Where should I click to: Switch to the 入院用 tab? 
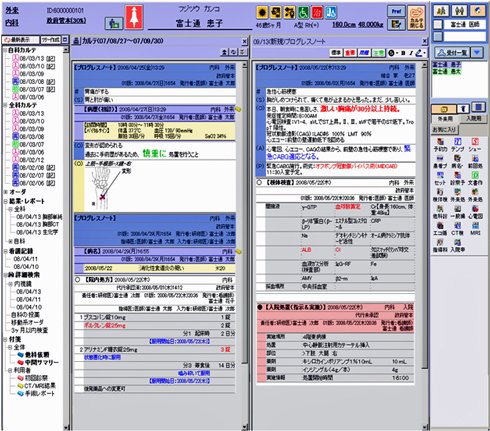click(x=473, y=119)
